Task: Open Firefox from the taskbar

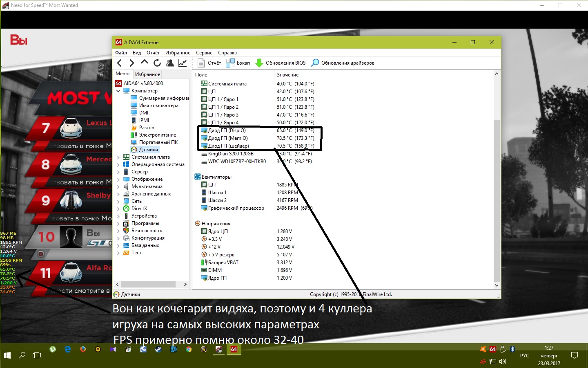Action: (83, 349)
